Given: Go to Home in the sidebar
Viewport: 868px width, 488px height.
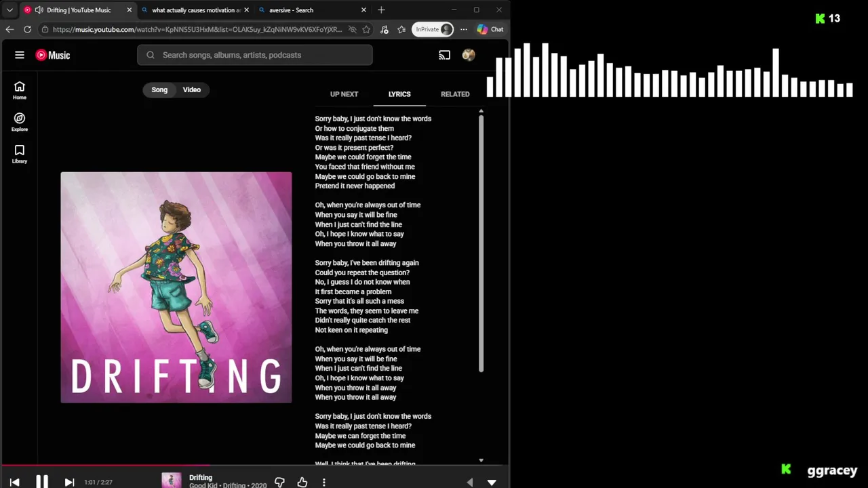Looking at the screenshot, I should tap(20, 90).
